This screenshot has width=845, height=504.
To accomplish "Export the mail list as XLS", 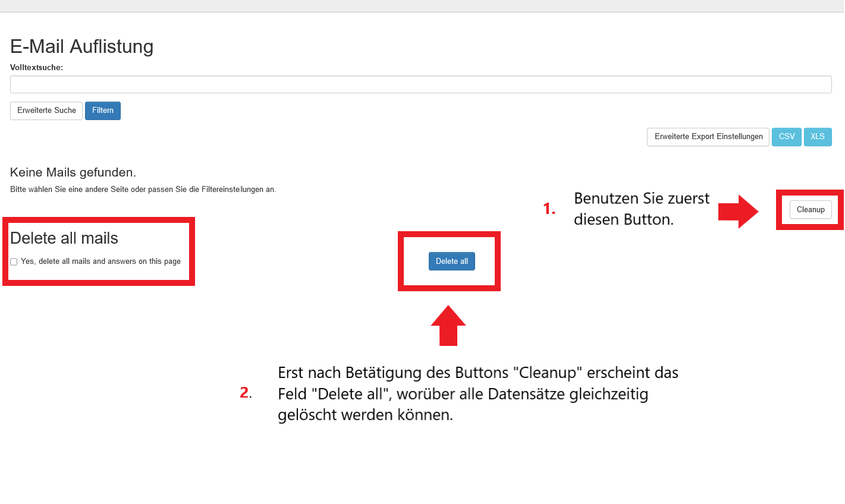I will [818, 137].
